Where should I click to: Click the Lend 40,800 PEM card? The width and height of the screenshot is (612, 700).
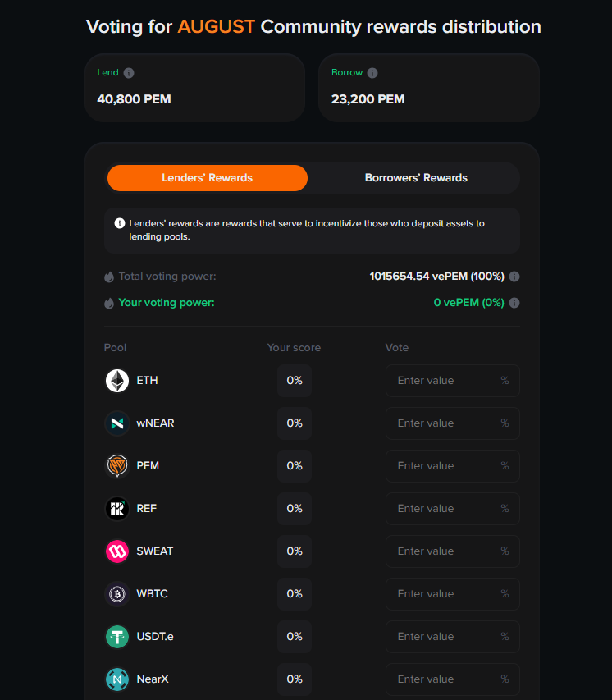click(x=194, y=88)
